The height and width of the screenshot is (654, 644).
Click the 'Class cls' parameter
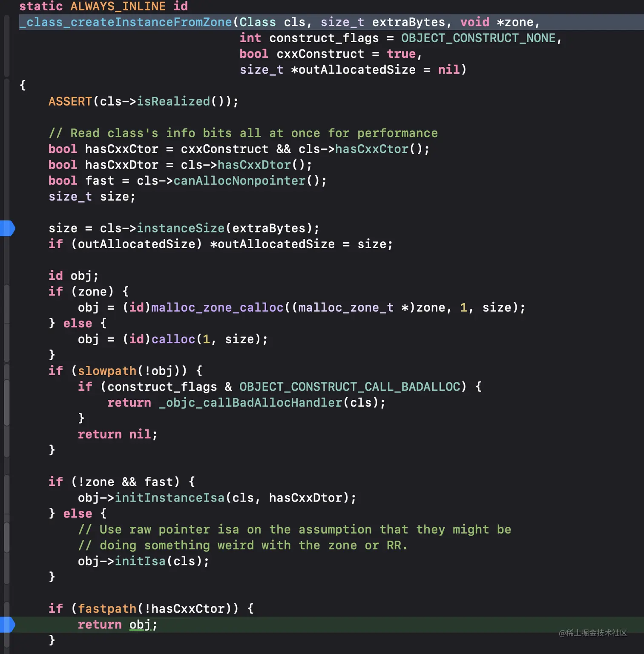272,22
